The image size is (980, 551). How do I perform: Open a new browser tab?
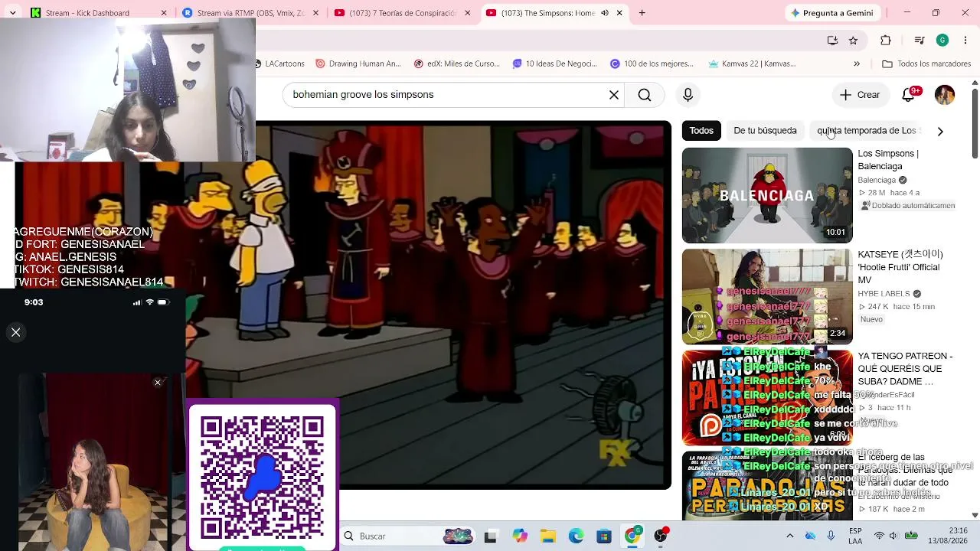click(x=642, y=13)
